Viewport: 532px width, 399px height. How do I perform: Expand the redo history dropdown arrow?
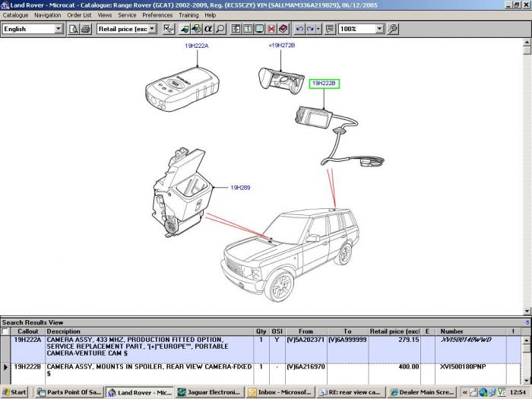318,29
